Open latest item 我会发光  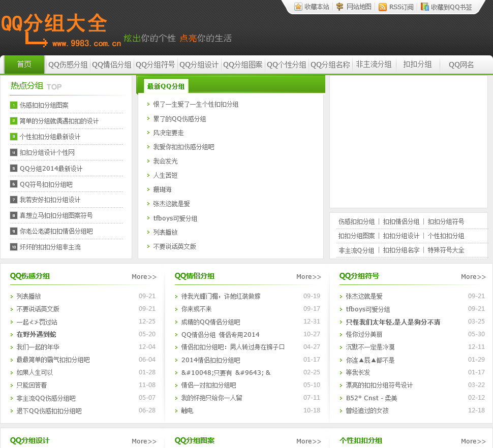165,161
